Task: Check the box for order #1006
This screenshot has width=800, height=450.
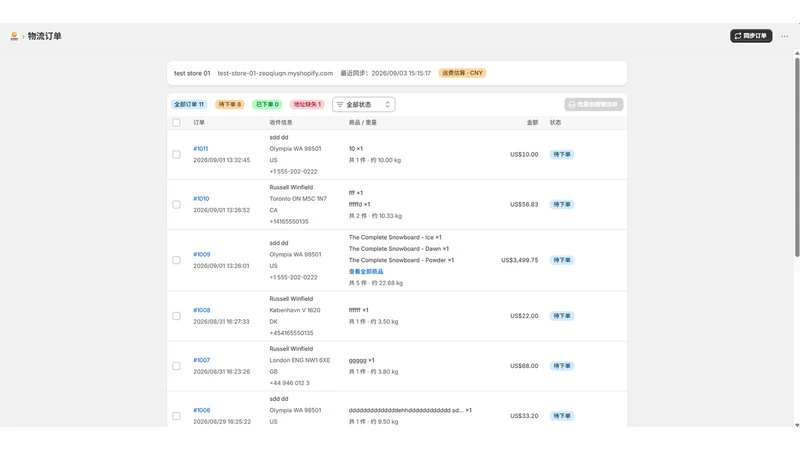Action: coord(177,416)
